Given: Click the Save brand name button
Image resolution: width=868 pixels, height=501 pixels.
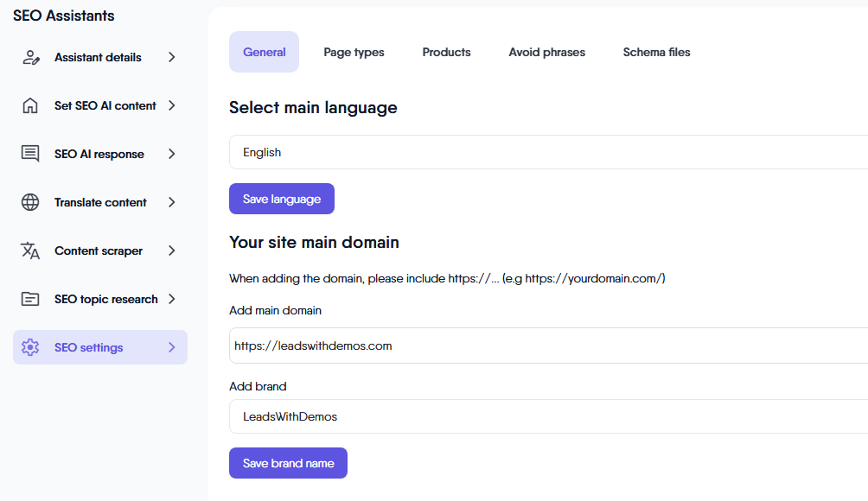Looking at the screenshot, I should coord(288,464).
